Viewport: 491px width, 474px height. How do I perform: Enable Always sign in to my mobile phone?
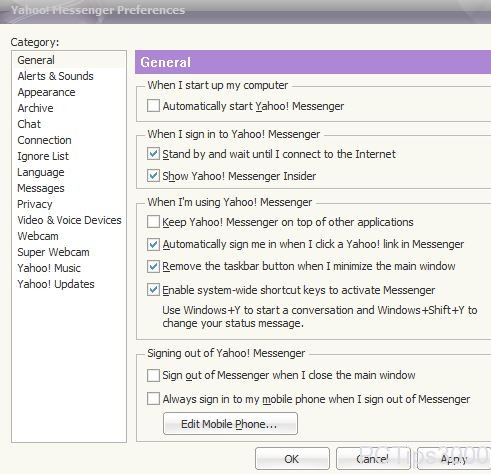tap(153, 399)
